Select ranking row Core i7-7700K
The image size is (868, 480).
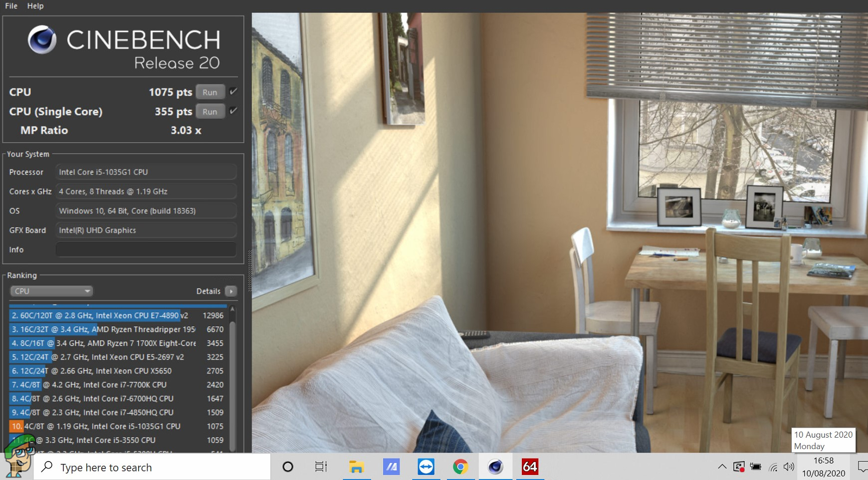(118, 385)
